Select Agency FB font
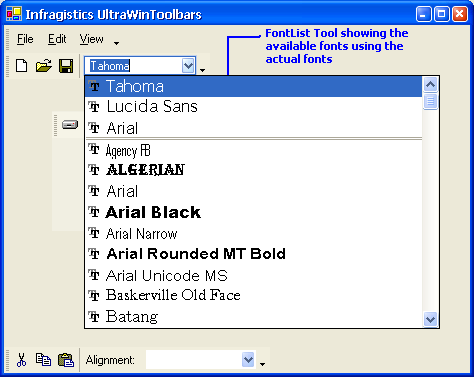Image resolution: width=474 pixels, height=377 pixels. [x=253, y=150]
